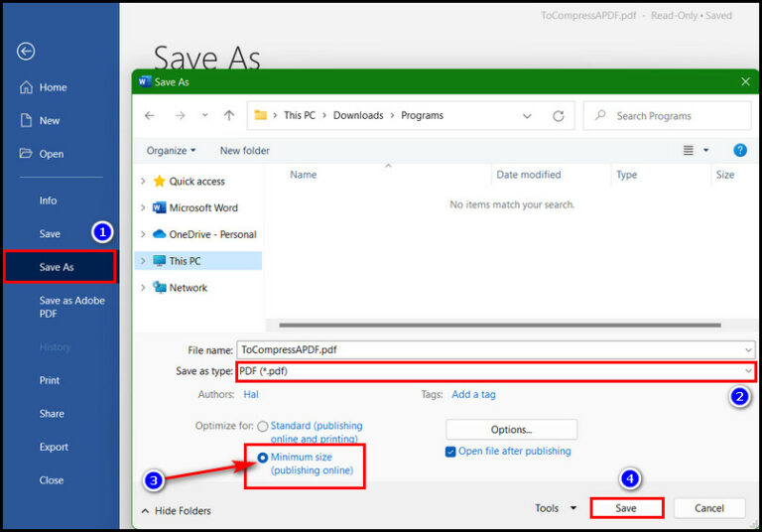
Task: Click the OneDrive cloud icon
Action: (x=159, y=234)
